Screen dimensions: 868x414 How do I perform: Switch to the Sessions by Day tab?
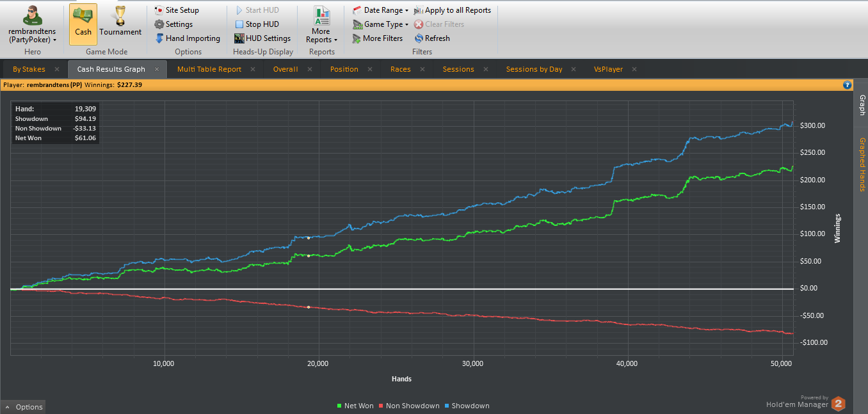pyautogui.click(x=534, y=69)
